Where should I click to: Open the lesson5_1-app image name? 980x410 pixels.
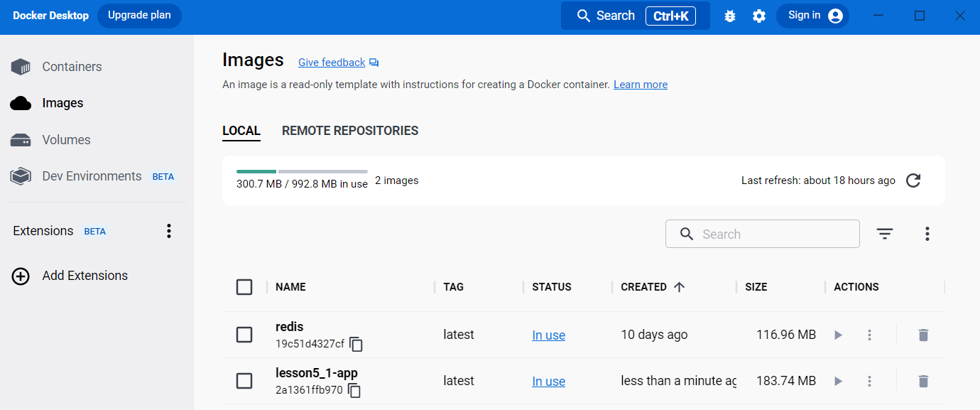coord(317,373)
